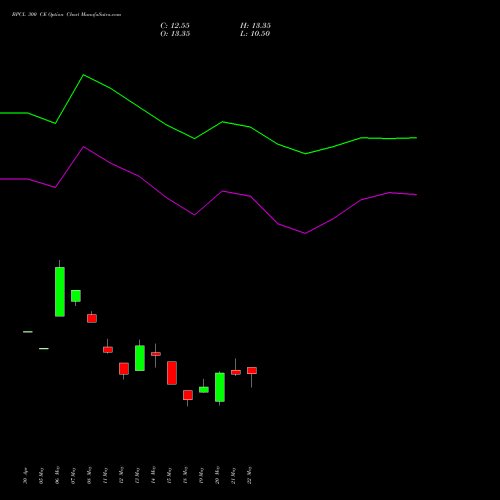Select the red candlestick for 08 May
This screenshot has width=500, height=500.
pos(92,318)
